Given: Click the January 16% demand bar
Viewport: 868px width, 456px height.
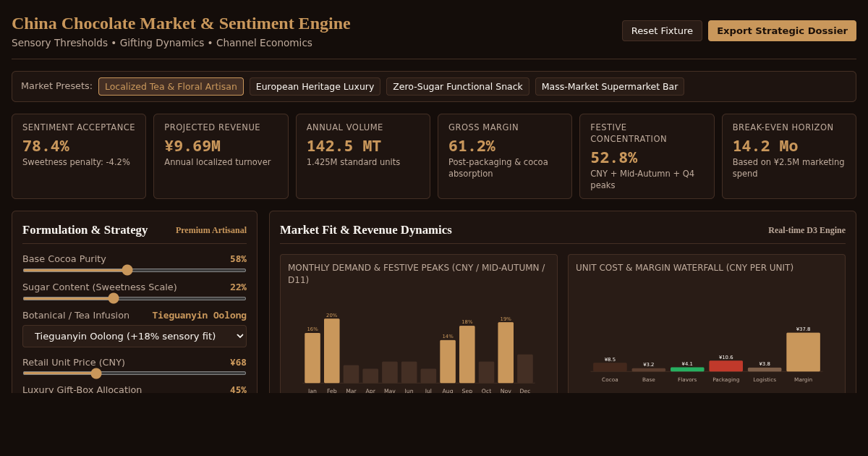Looking at the screenshot, I should [312, 358].
